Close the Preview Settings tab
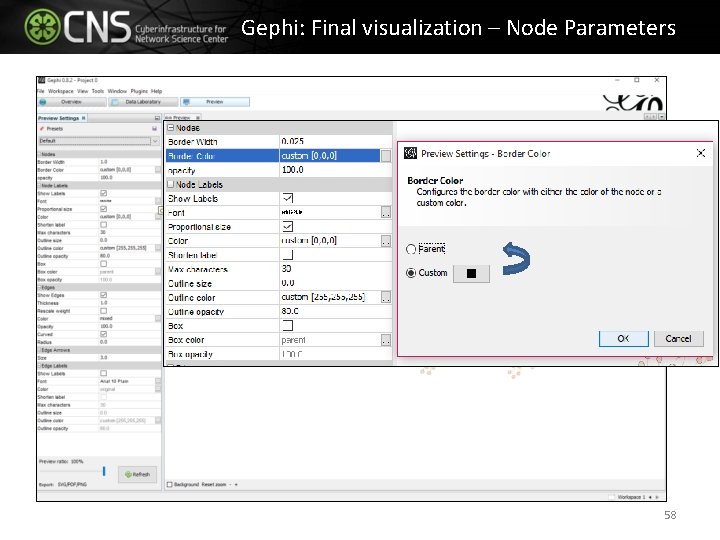Screen dimensions: 720x540 pyautogui.click(x=84, y=118)
